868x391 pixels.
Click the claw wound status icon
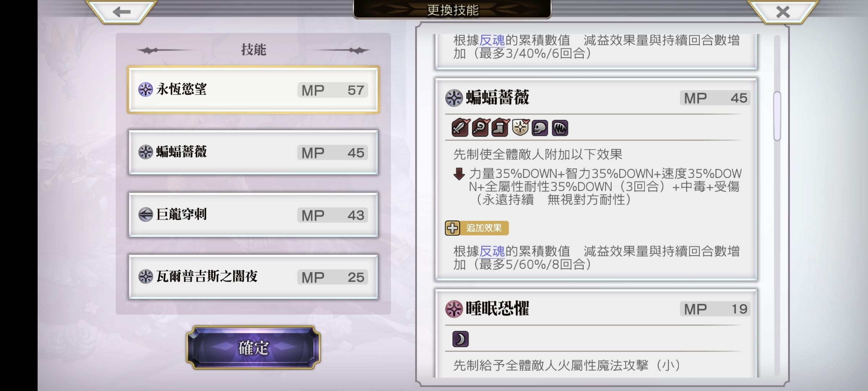(560, 128)
